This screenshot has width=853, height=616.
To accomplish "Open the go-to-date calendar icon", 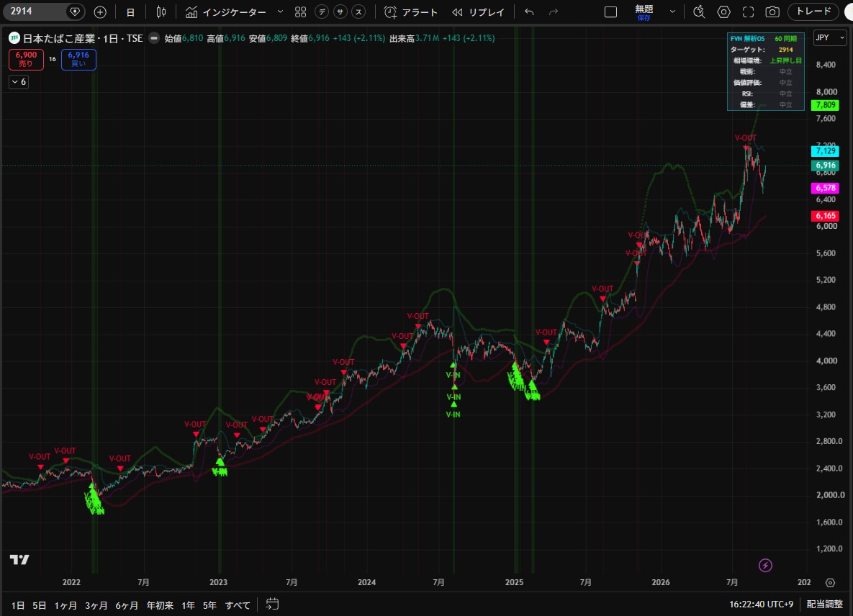I will [x=272, y=604].
